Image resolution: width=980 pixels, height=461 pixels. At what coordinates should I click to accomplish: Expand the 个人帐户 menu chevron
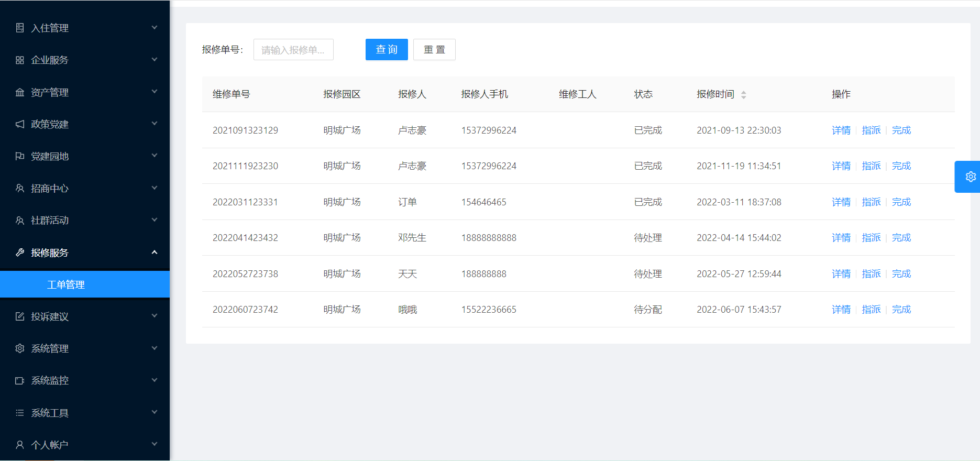(x=155, y=444)
